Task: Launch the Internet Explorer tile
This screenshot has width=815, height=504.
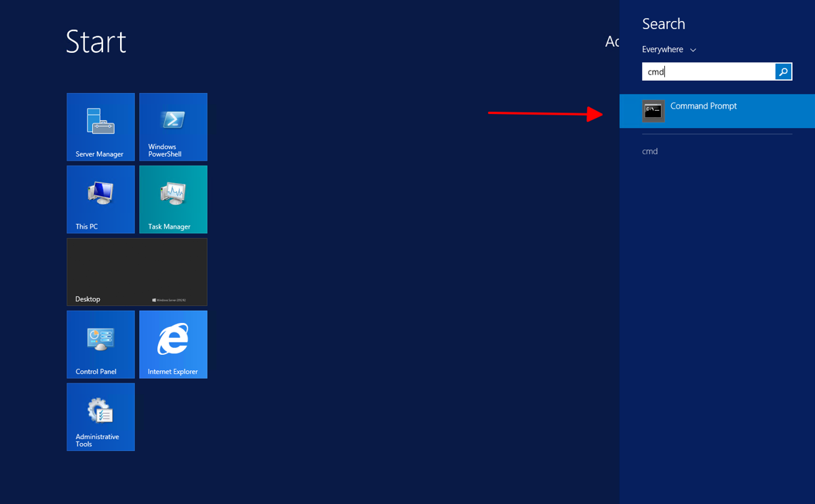Action: click(x=173, y=345)
